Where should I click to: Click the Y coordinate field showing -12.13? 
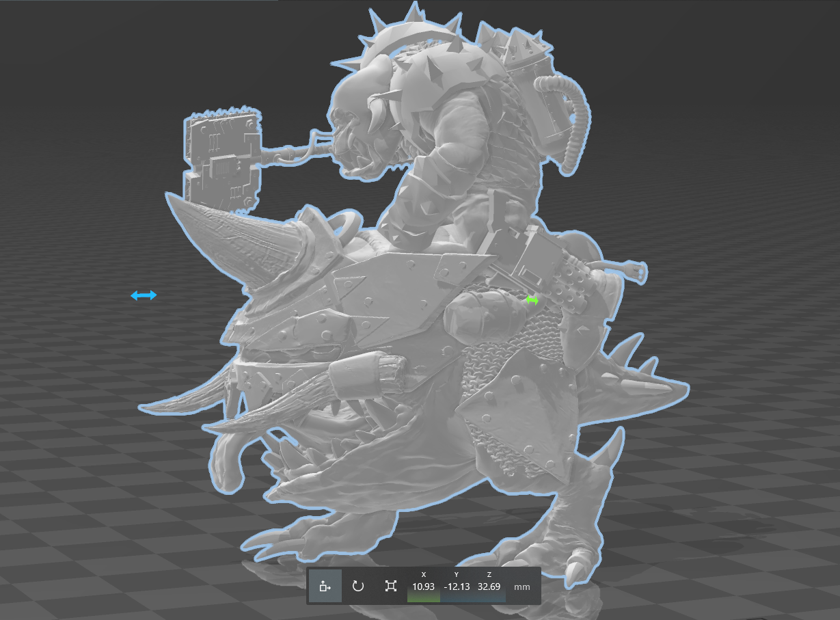pyautogui.click(x=456, y=586)
